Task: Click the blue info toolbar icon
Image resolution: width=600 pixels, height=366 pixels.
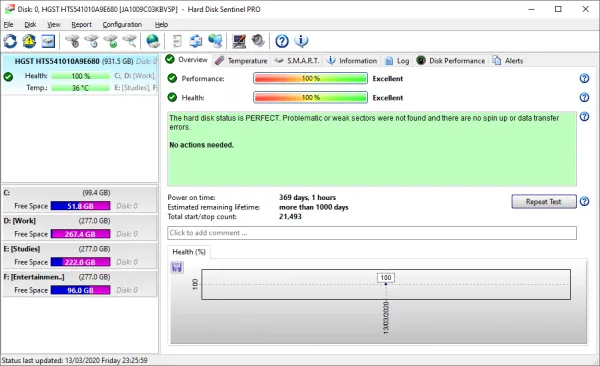Action: pos(302,41)
